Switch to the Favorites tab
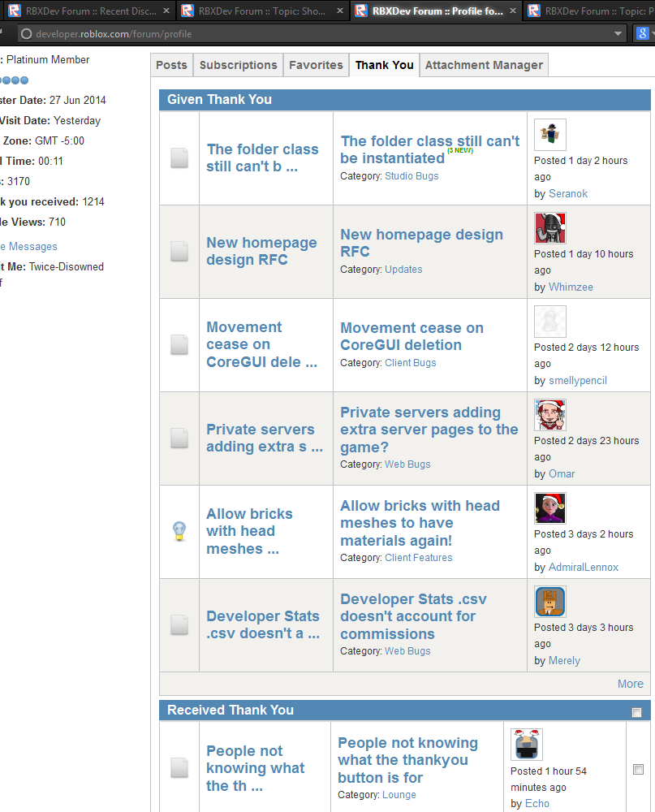 316,65
